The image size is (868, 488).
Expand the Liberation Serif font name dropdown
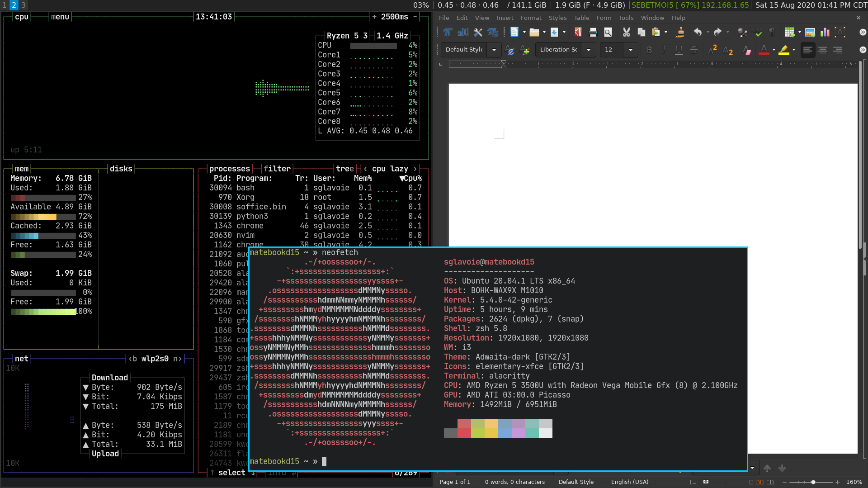pyautogui.click(x=589, y=50)
